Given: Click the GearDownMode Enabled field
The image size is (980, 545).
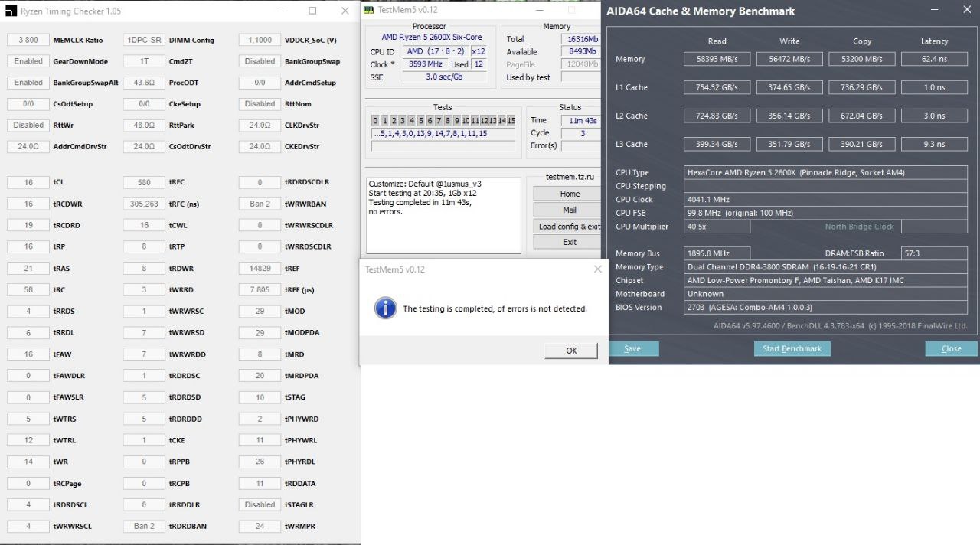Looking at the screenshot, I should pyautogui.click(x=28, y=61).
